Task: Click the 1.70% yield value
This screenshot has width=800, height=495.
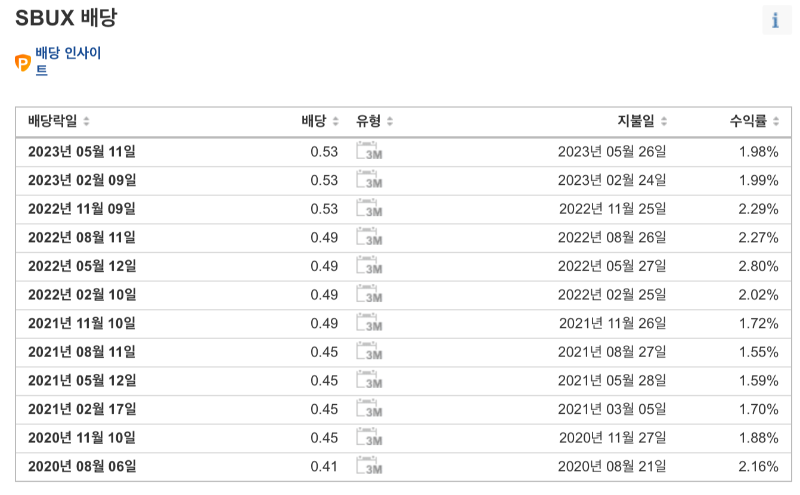Action: click(759, 409)
